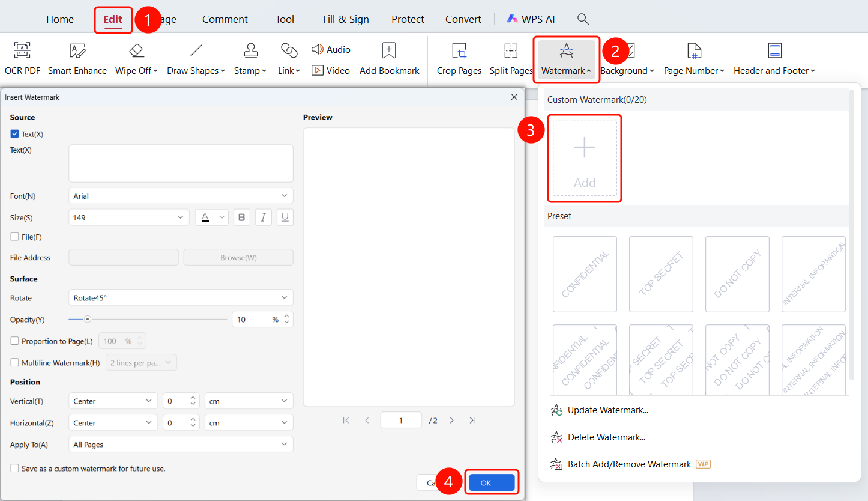Click the Opacity(Y) slider handle
Screen dimensions: 868x501
point(87,319)
